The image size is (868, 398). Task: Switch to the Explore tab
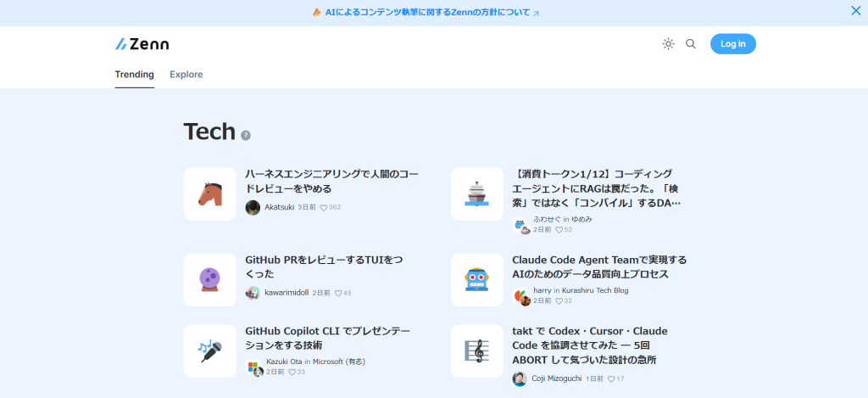[186, 75]
